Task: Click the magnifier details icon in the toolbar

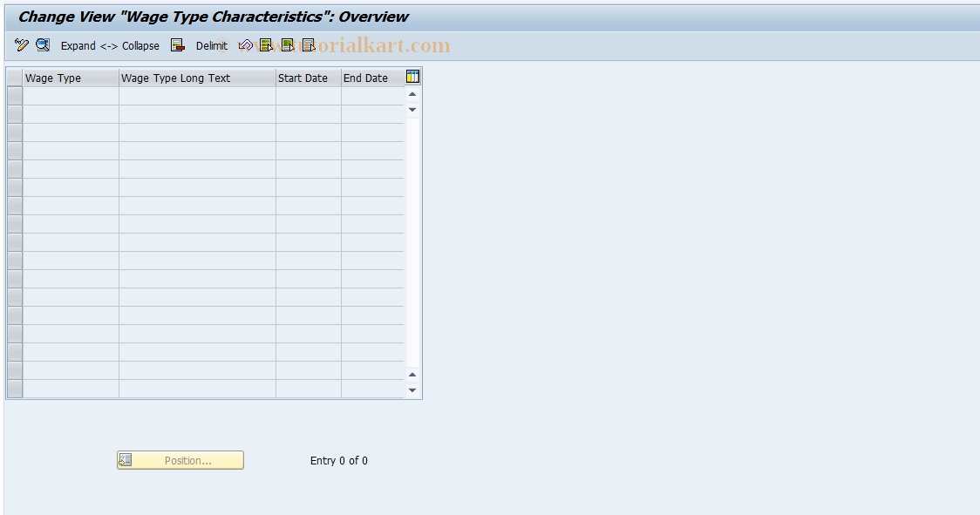Action: pyautogui.click(x=43, y=45)
